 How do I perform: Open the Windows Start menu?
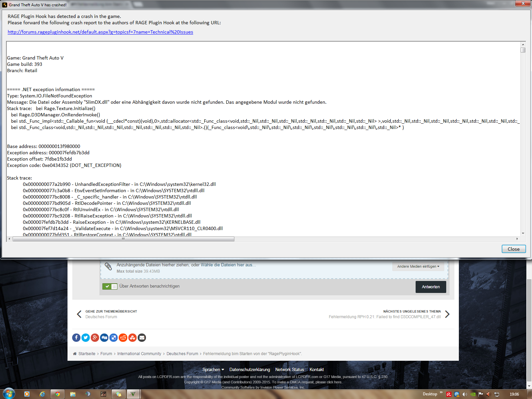(8, 394)
